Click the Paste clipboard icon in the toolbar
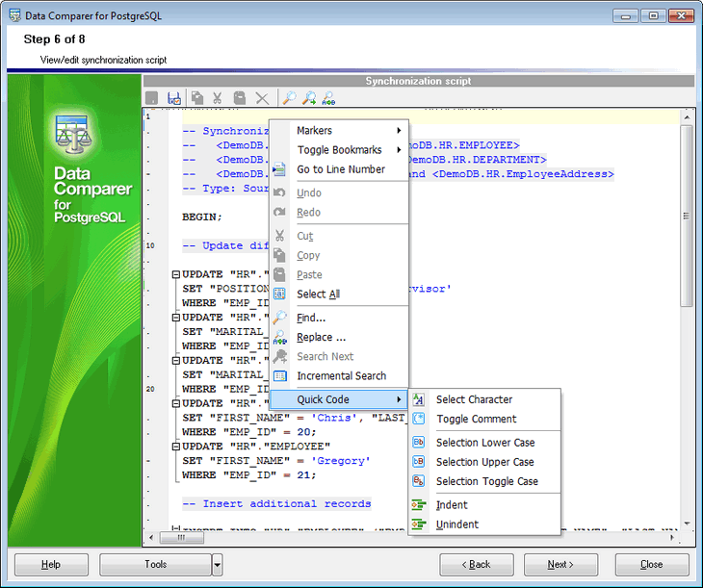Viewport: 703px width, 588px height. tap(240, 98)
